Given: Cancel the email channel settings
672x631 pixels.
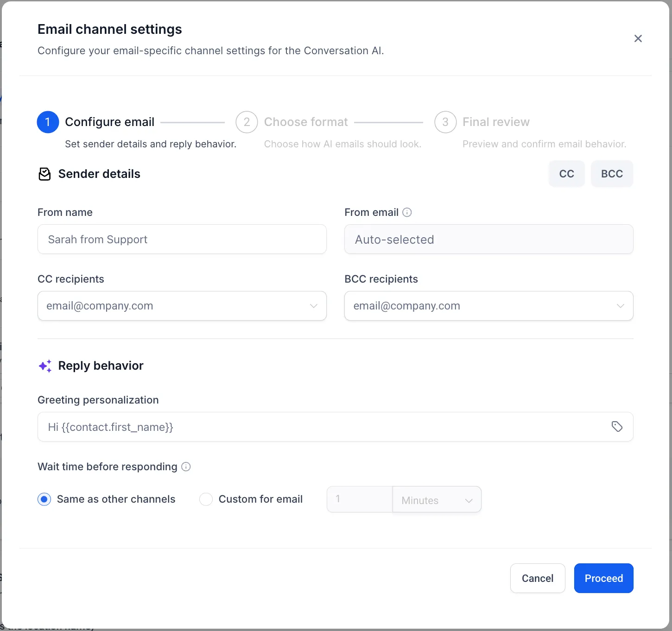Looking at the screenshot, I should pyautogui.click(x=537, y=578).
